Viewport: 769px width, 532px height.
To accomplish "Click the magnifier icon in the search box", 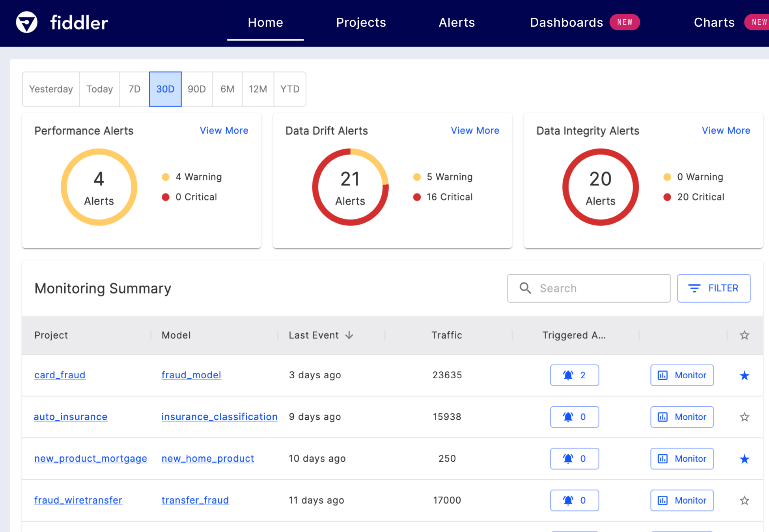I will [525, 288].
